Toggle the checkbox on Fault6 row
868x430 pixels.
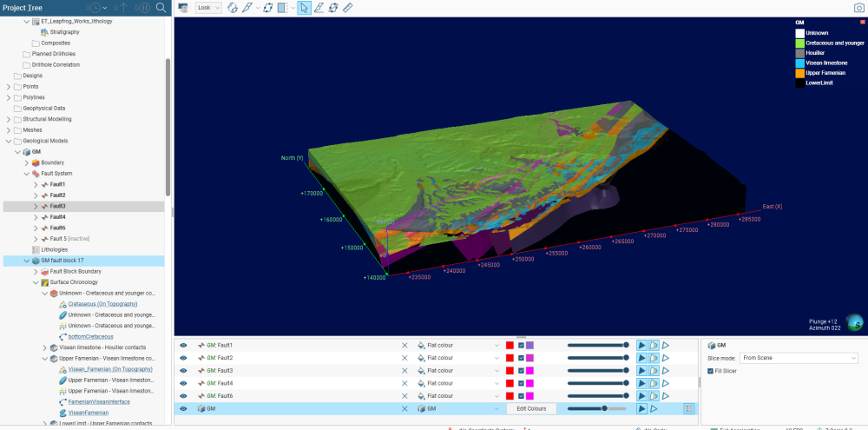pos(521,396)
